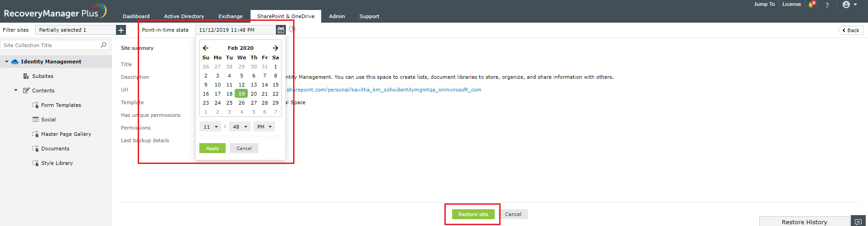
Task: Click Documents library icon
Action: pos(35,149)
